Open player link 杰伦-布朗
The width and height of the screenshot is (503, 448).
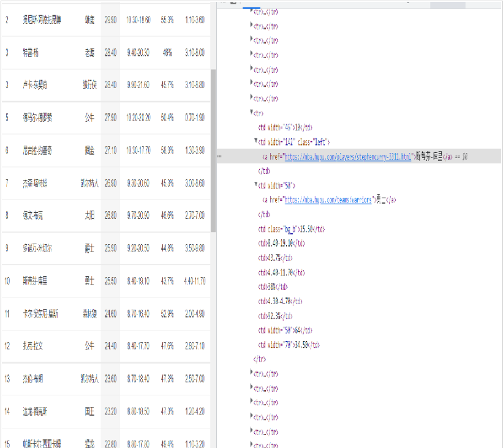pyautogui.click(x=32, y=379)
